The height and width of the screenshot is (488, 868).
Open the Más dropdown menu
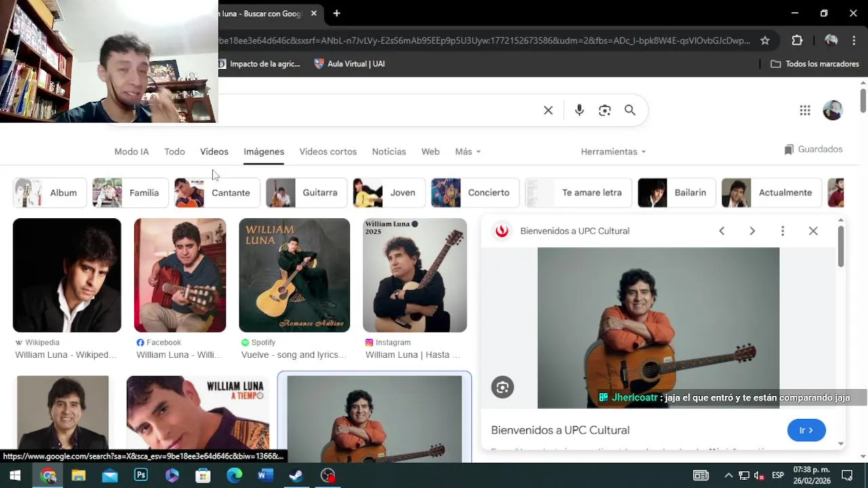click(x=468, y=152)
